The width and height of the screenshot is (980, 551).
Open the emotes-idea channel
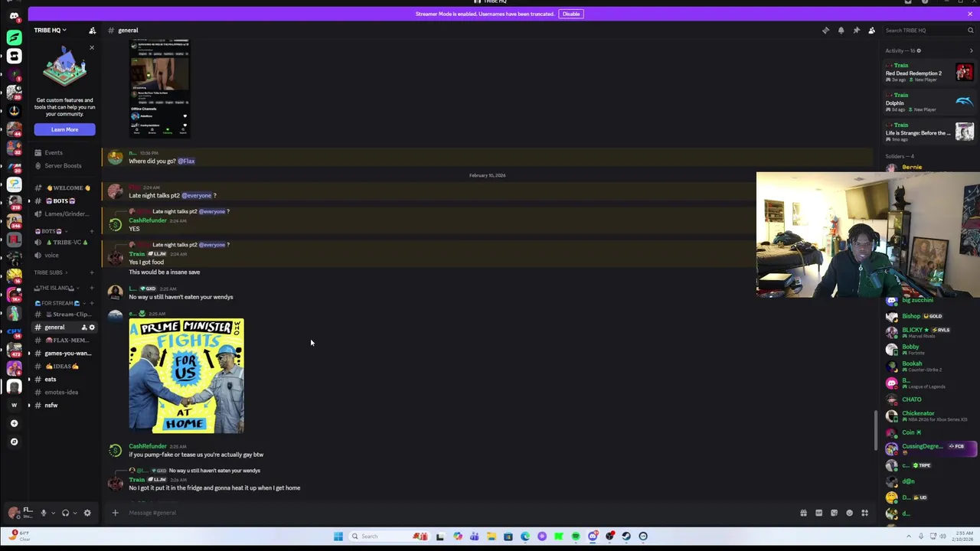(x=64, y=392)
